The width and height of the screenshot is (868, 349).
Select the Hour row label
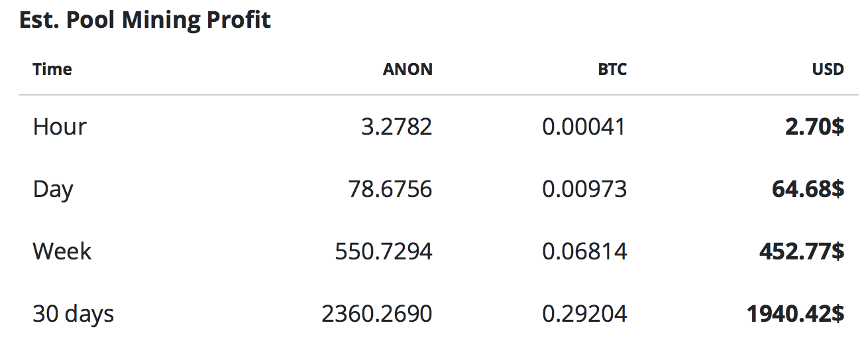[60, 126]
